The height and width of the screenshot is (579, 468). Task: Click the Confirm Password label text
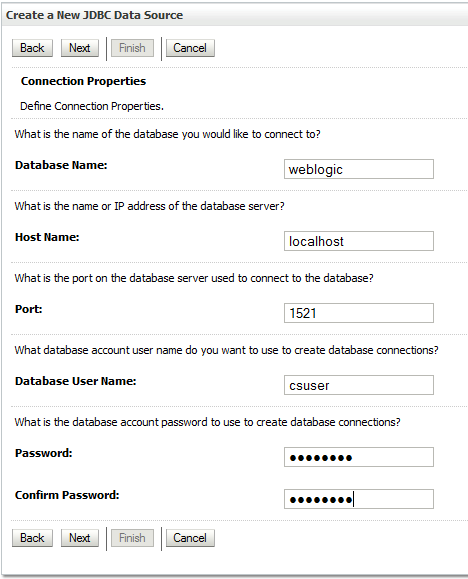click(67, 495)
